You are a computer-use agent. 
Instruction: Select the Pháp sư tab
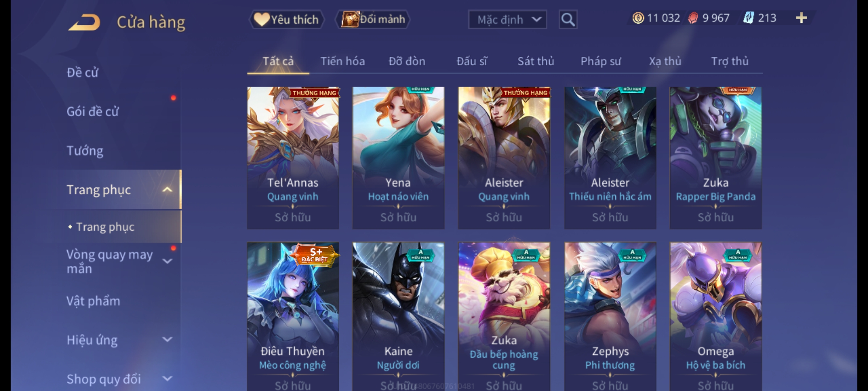pyautogui.click(x=600, y=61)
